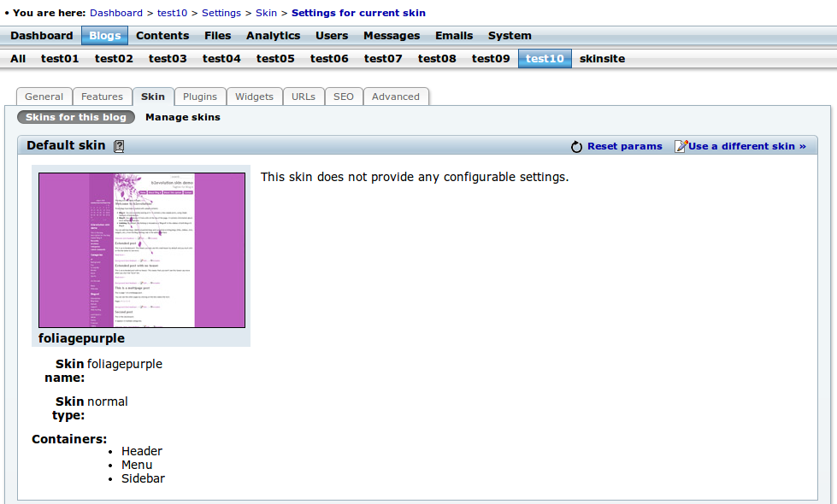
Task: Open the SEO settings tab
Action: pyautogui.click(x=344, y=97)
